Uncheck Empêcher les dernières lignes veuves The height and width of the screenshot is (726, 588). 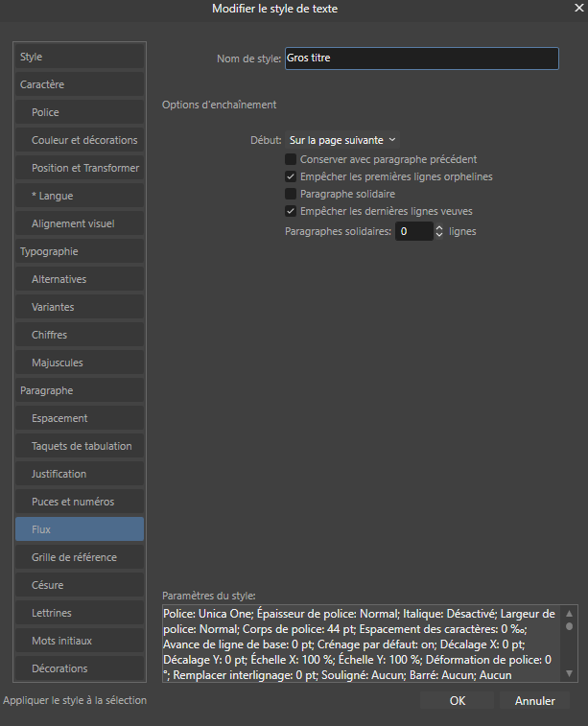(291, 211)
